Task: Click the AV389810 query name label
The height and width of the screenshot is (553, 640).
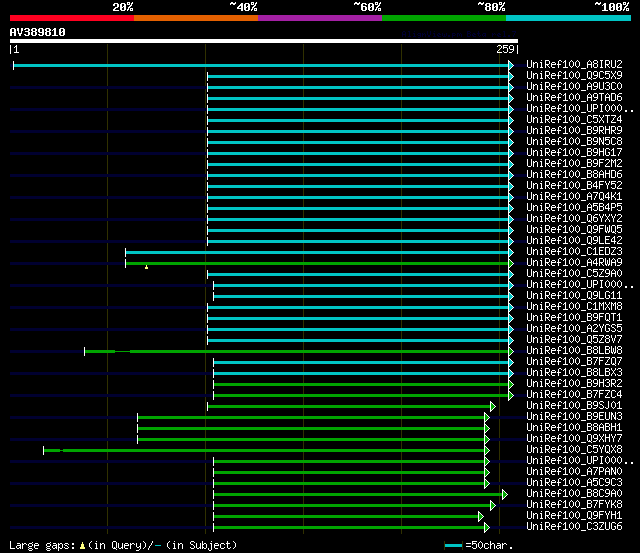Action: (x=38, y=32)
